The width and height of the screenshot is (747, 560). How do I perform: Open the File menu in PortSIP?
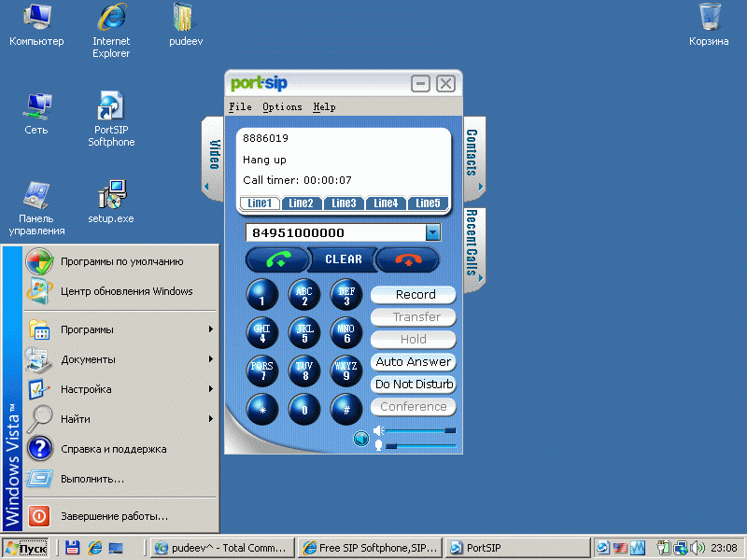click(240, 107)
